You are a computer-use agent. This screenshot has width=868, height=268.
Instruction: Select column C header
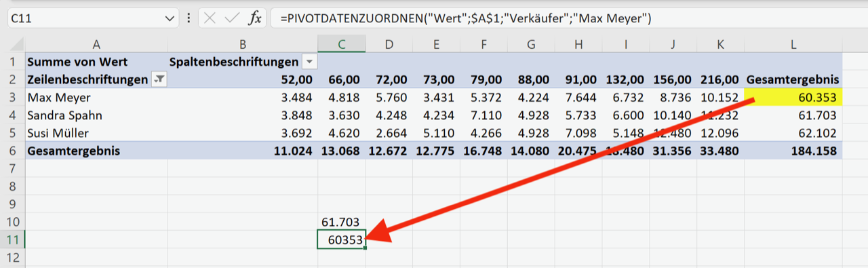(x=342, y=44)
